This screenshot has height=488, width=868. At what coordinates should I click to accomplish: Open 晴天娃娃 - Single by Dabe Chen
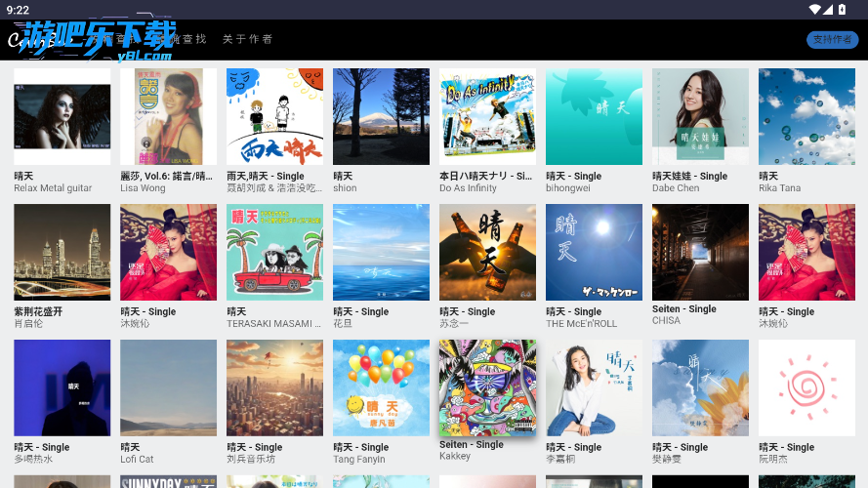(700, 117)
